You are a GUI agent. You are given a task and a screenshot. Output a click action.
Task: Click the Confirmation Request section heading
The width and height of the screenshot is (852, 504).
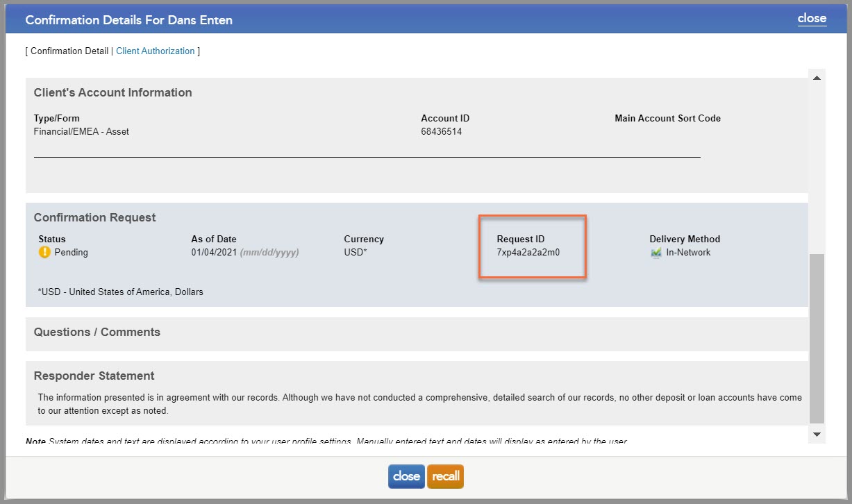[95, 217]
